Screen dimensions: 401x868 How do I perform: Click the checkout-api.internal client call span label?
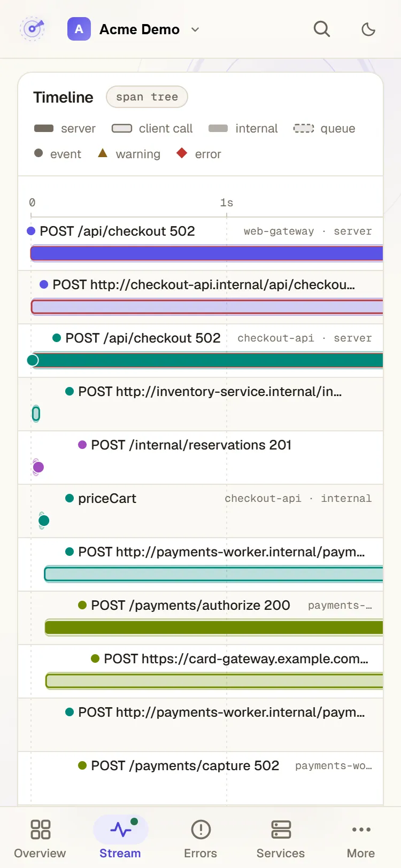(204, 284)
